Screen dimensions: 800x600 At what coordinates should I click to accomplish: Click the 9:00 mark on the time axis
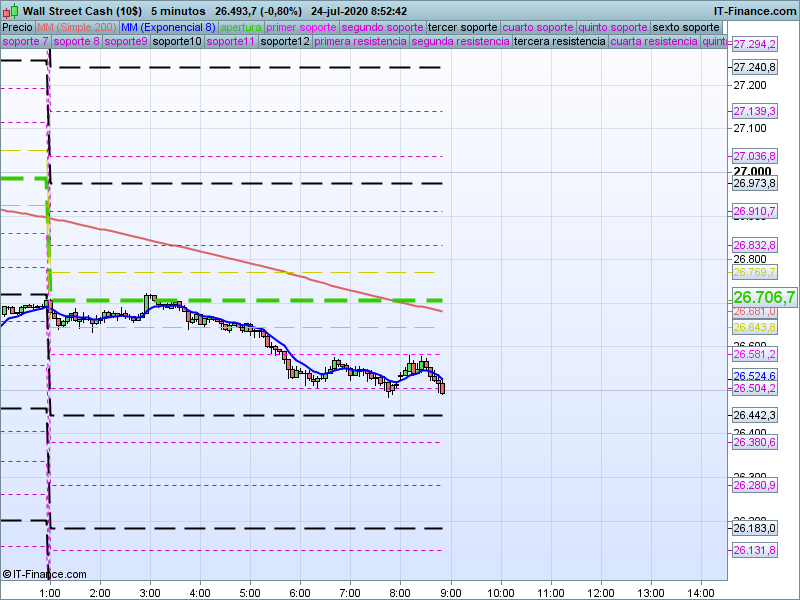[x=450, y=592]
